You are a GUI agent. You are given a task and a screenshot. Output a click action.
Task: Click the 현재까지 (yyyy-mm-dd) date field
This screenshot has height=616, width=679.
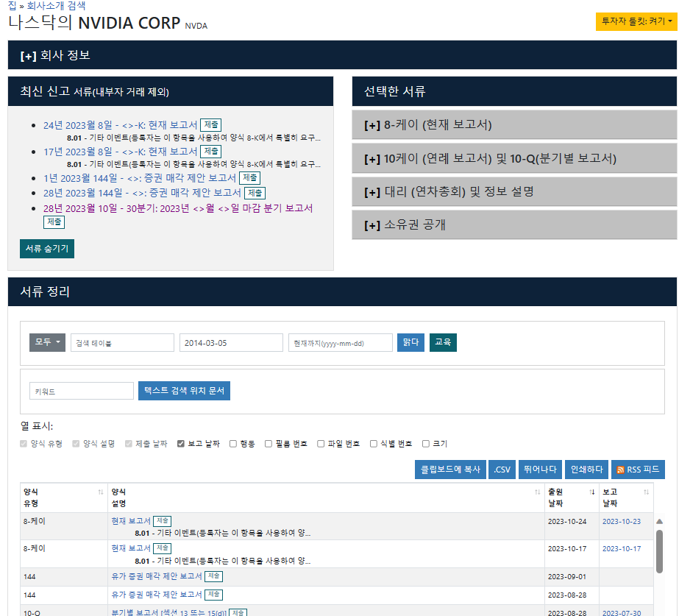[x=341, y=343]
